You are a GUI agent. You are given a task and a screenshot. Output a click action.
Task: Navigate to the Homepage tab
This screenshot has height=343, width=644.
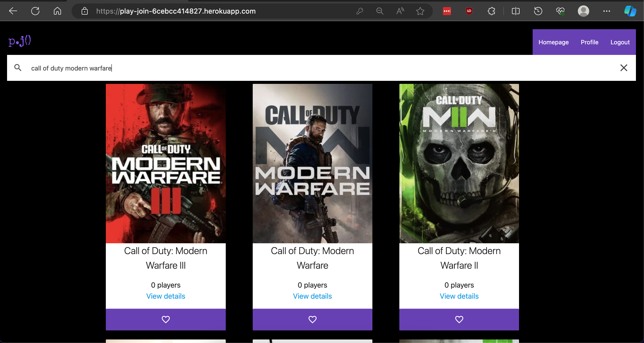(554, 42)
